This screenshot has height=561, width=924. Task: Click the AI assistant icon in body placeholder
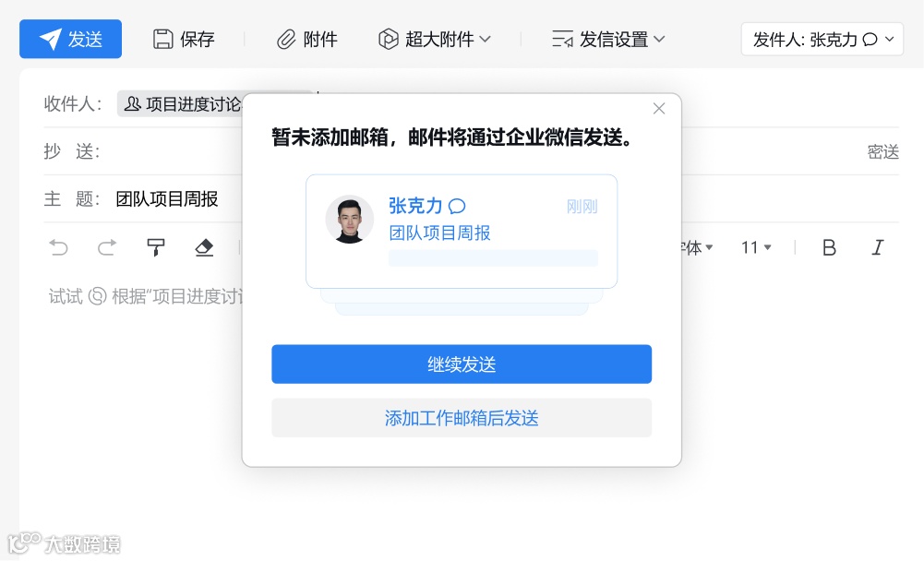(97, 296)
